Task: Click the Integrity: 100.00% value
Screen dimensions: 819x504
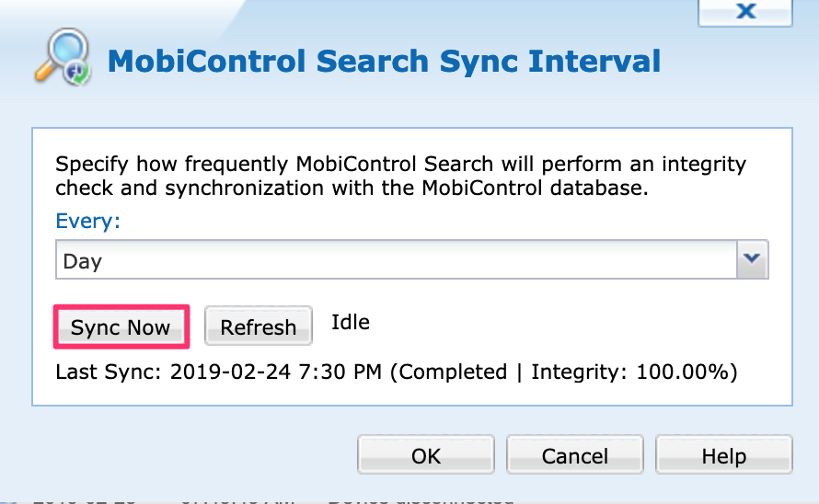Action: pyautogui.click(x=634, y=372)
